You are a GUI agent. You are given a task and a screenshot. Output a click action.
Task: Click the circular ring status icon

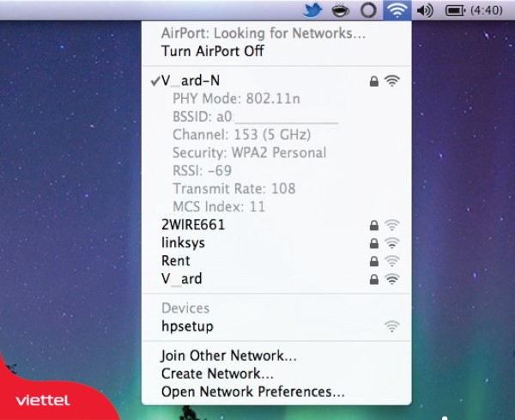(x=368, y=11)
